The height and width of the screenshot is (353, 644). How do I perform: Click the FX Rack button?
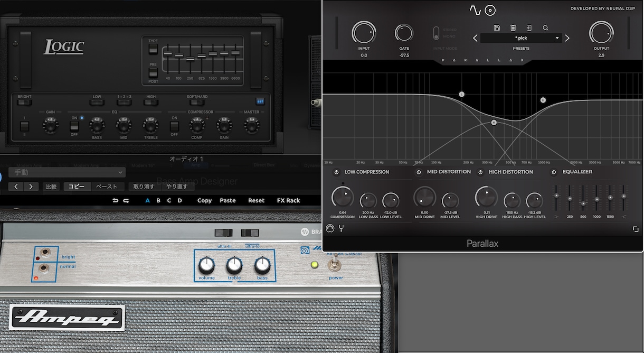point(288,200)
